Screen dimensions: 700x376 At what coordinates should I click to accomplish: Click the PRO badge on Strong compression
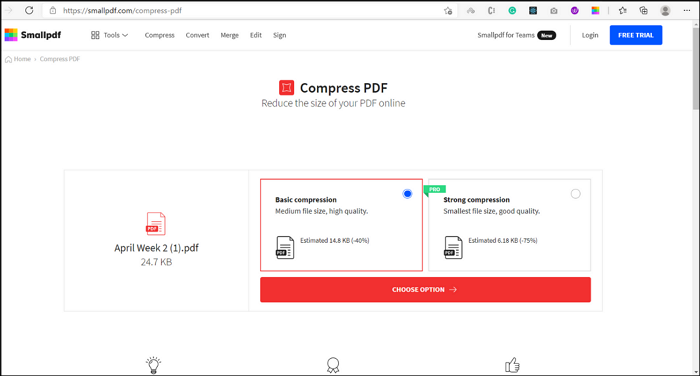pos(434,189)
